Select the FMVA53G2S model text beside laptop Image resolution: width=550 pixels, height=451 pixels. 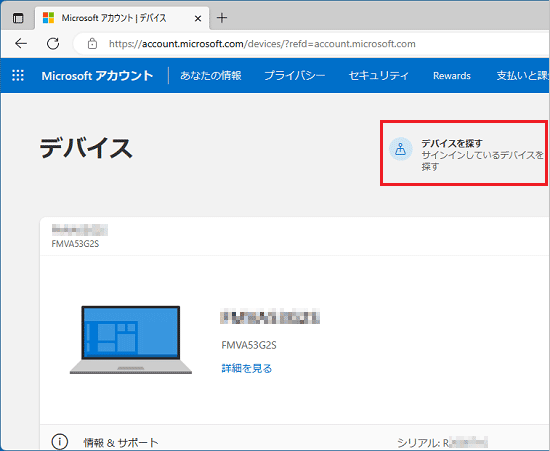pos(249,345)
